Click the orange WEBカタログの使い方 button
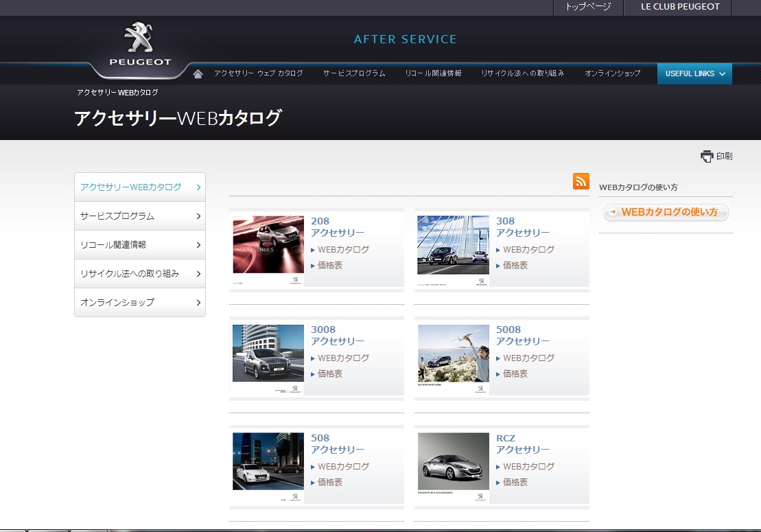The height and width of the screenshot is (532, 761). [666, 212]
